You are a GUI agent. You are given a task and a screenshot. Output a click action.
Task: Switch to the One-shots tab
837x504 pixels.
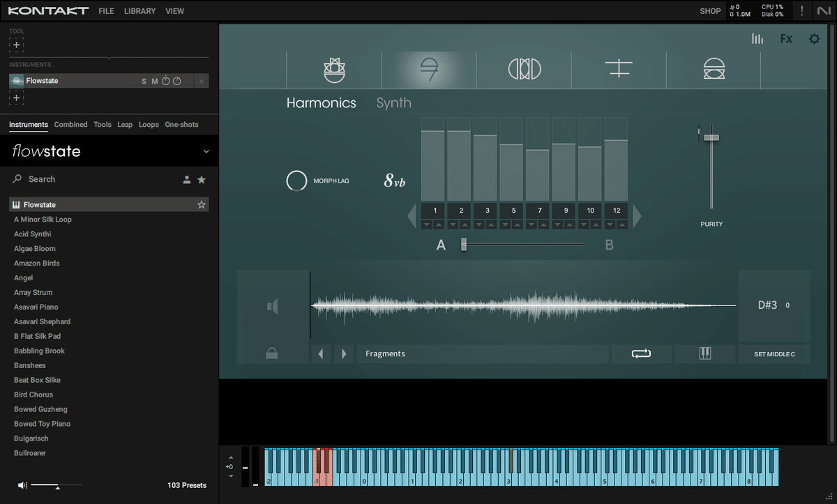pos(181,125)
